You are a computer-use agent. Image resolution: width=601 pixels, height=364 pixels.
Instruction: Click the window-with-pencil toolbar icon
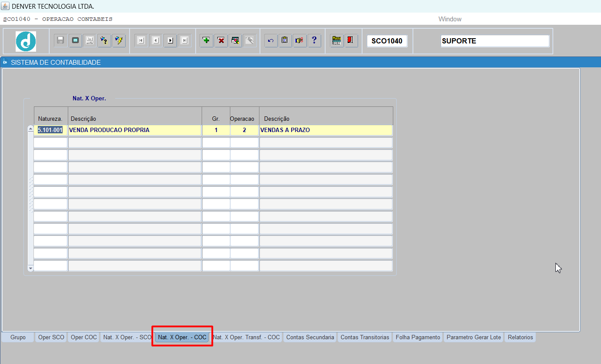(x=236, y=40)
